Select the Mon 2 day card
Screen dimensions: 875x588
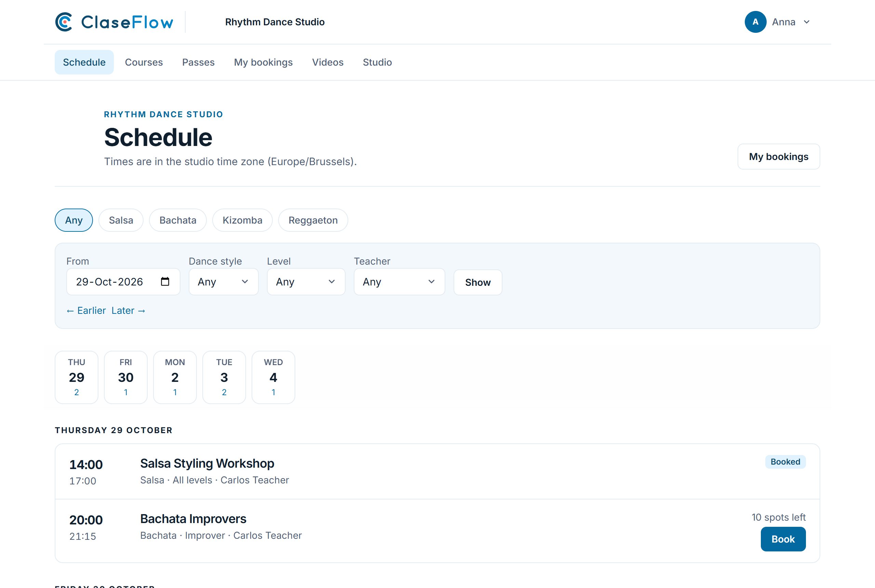(175, 377)
